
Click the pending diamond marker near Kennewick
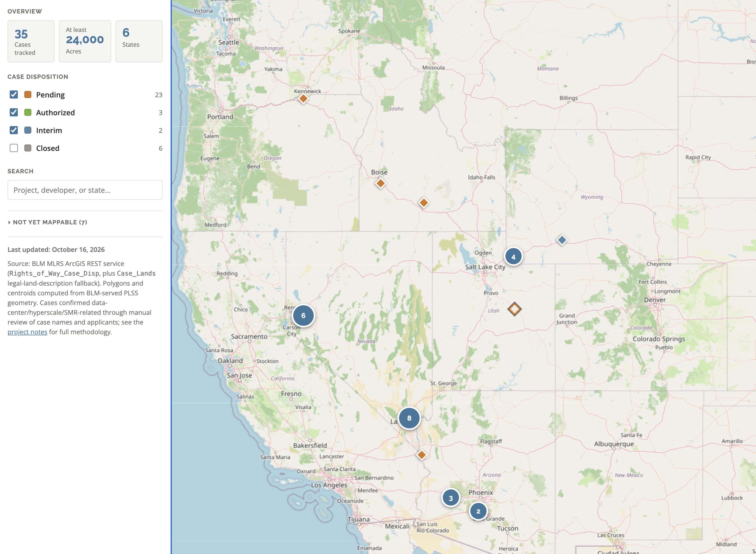pyautogui.click(x=303, y=99)
